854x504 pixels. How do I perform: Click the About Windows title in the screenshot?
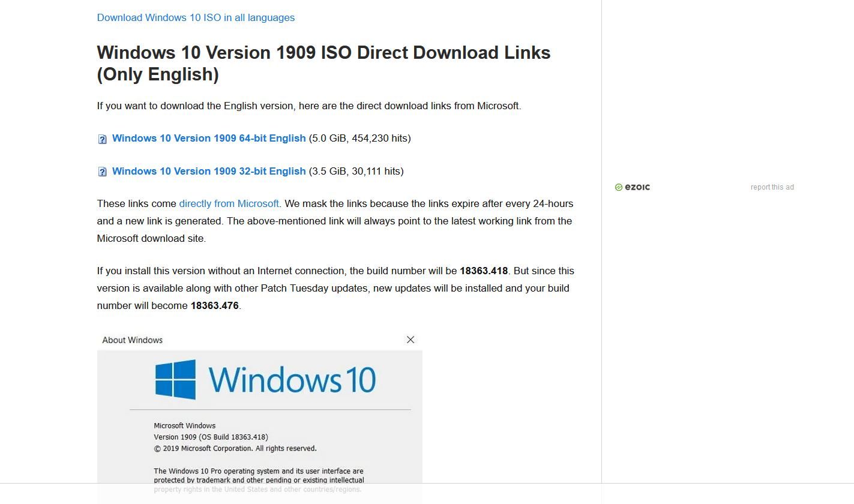[133, 340]
